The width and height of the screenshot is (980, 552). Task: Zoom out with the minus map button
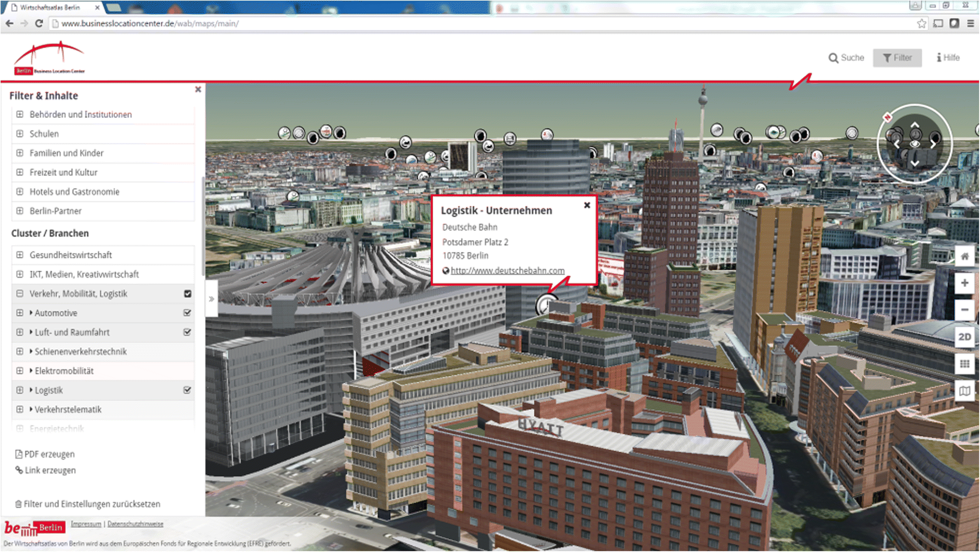[x=964, y=310]
